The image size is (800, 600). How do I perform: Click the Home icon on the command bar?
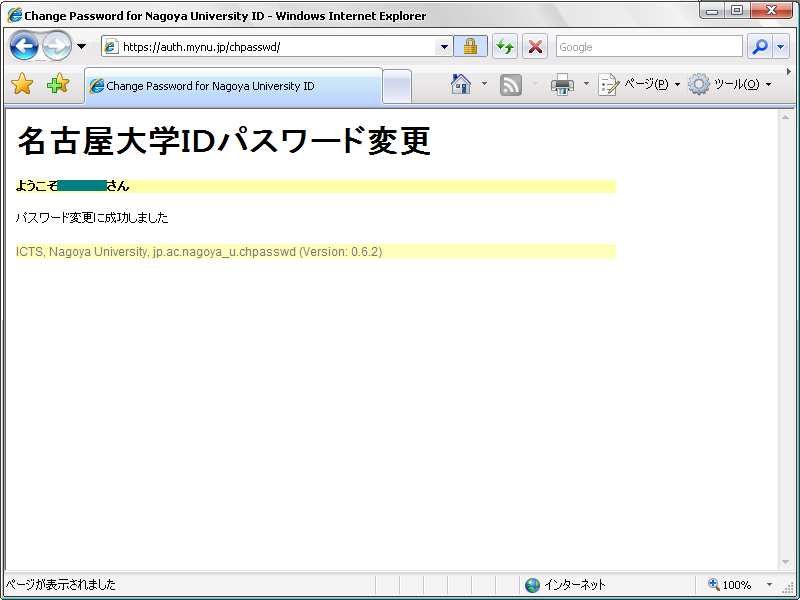459,85
